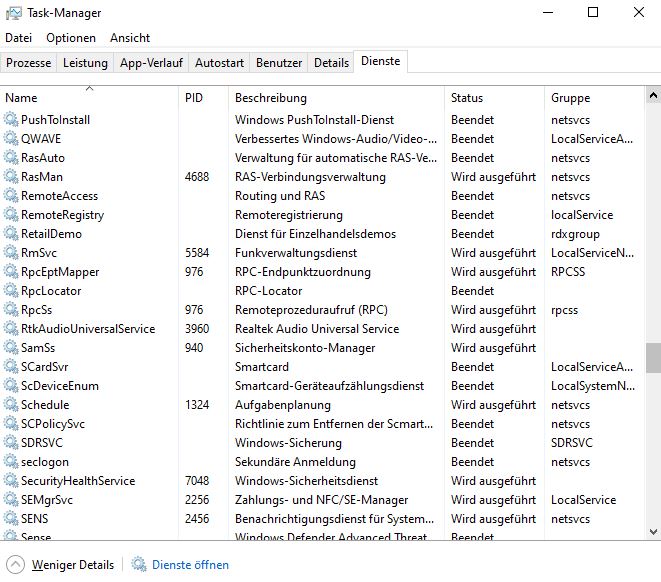Click the Funkverwaltungsdienst description

coord(296,253)
